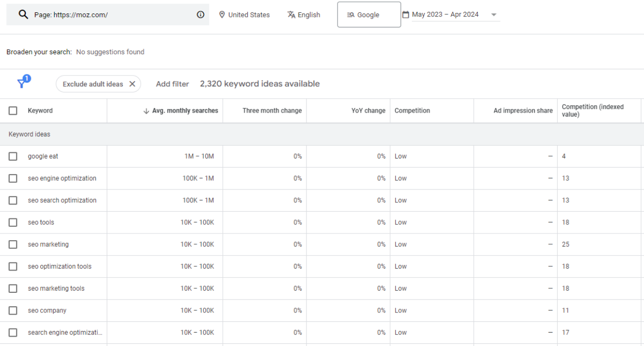Click the calendar icon beside date range
This screenshot has width=644, height=346.
pyautogui.click(x=406, y=14)
